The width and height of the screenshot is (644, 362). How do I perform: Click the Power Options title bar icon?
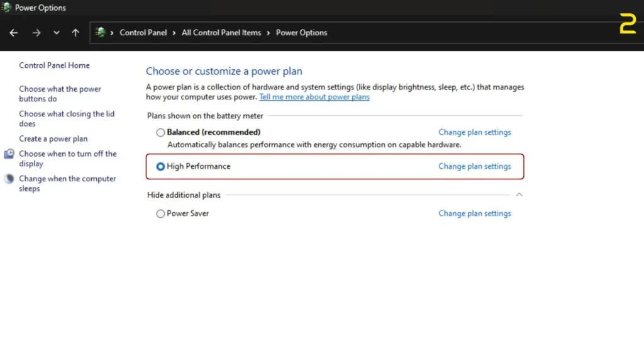6,8
